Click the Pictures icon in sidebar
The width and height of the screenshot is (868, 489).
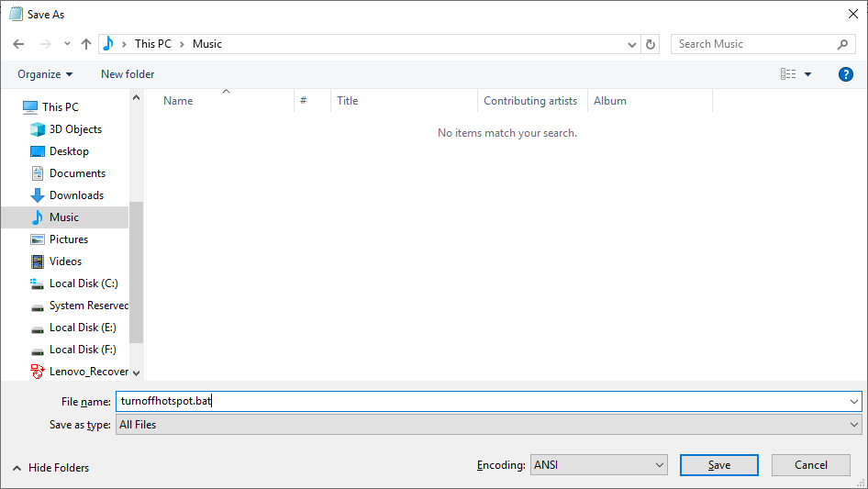(x=38, y=239)
